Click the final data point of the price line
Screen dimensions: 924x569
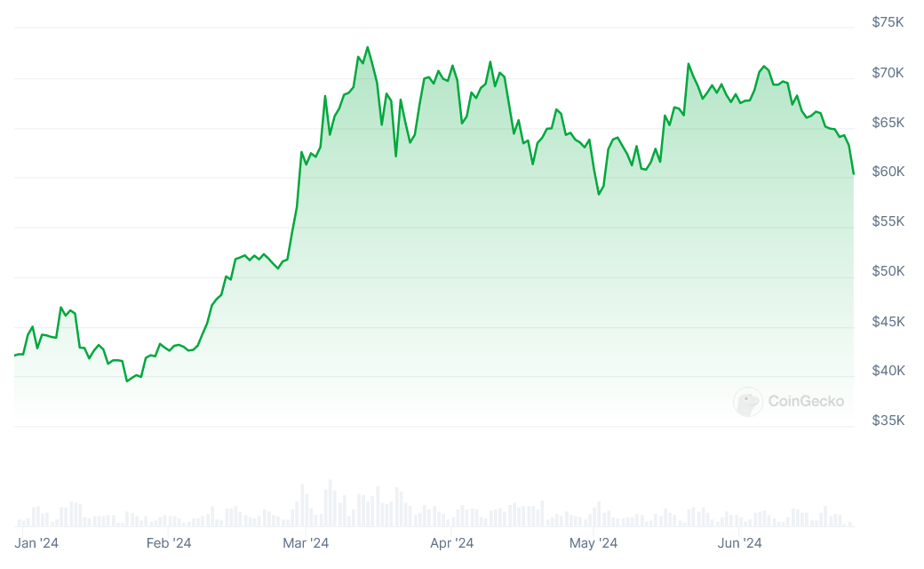[x=853, y=173]
